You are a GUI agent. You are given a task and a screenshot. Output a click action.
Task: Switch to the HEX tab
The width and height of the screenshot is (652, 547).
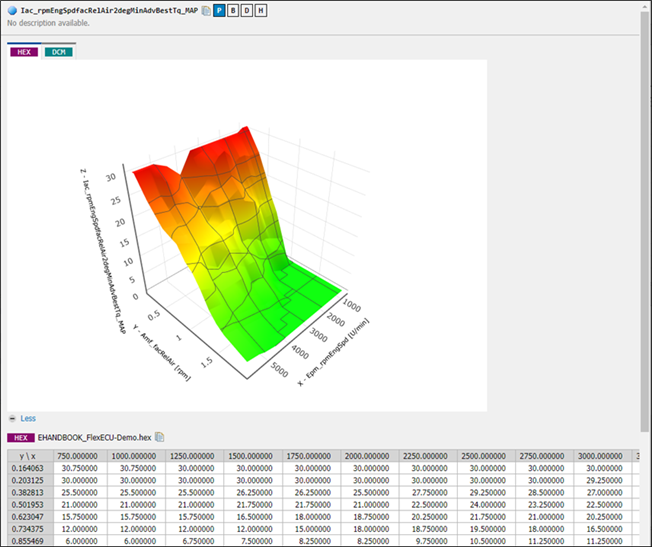(24, 51)
